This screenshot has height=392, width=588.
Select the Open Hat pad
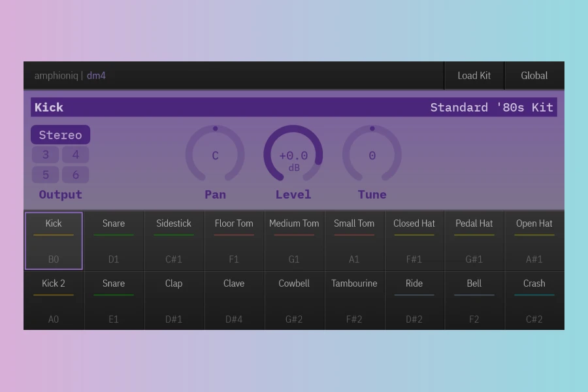click(534, 240)
